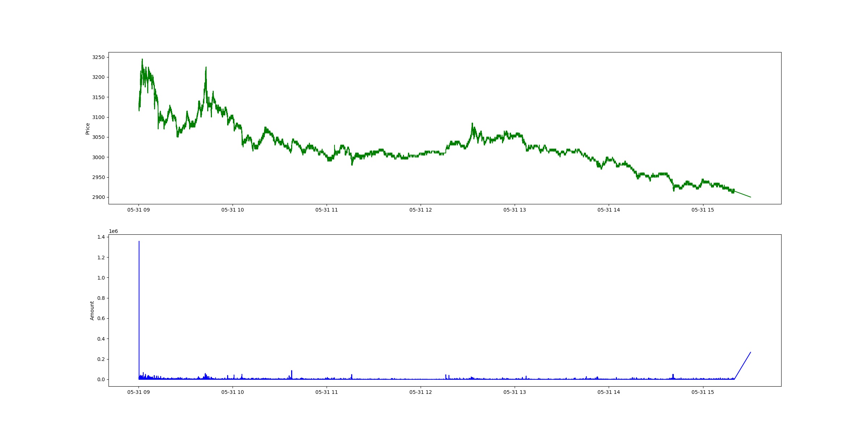This screenshot has width=868, height=434.
Task: Click the blue line's rising endpoint at far right
Action: (x=750, y=352)
